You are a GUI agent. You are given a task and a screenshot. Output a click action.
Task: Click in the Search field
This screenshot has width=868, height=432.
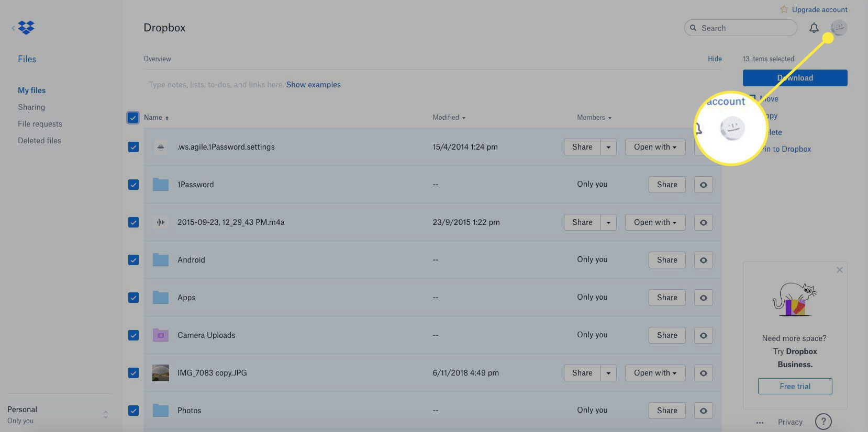pyautogui.click(x=740, y=28)
